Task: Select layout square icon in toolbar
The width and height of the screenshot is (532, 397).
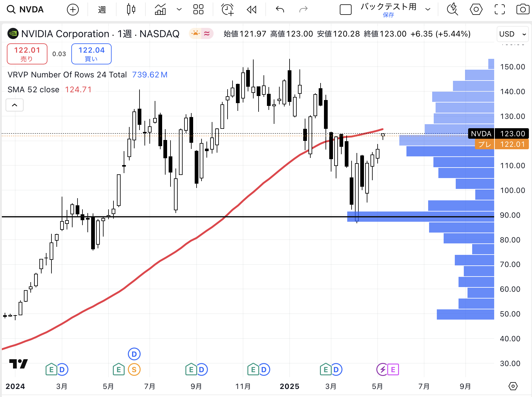Action: (x=346, y=10)
